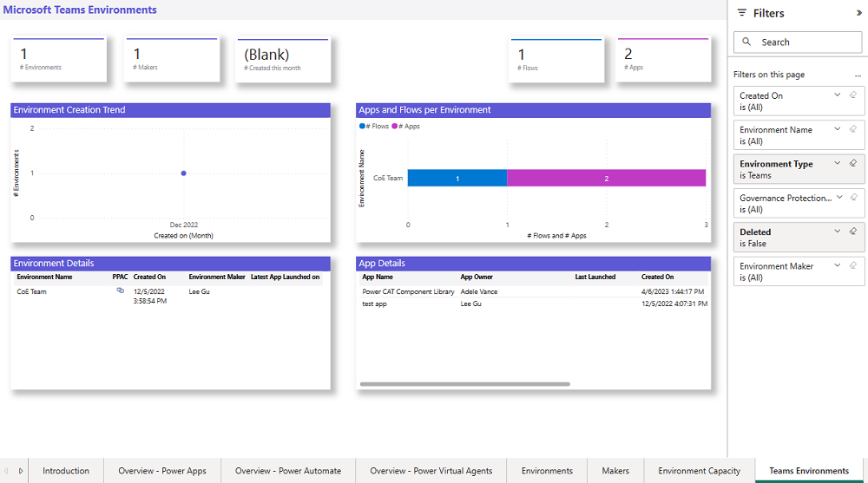868x483 pixels.
Task: Click the # Created this month card
Action: [x=283, y=60]
